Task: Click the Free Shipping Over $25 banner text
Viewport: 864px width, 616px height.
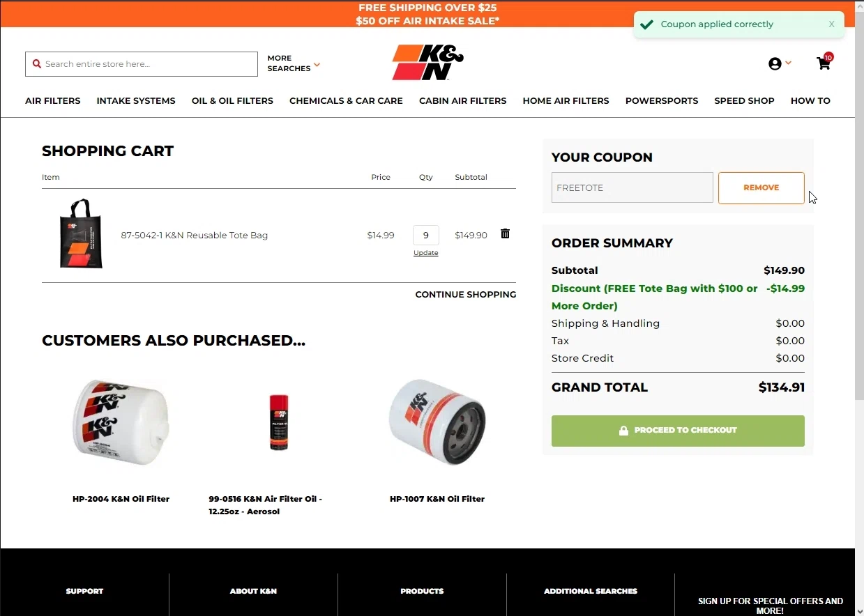Action: click(427, 8)
